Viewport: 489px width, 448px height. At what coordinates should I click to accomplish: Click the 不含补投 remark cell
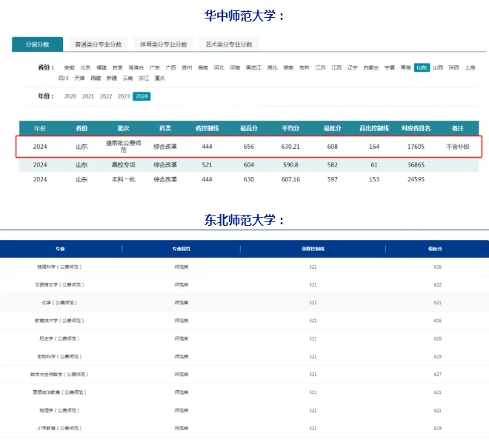pos(457,147)
